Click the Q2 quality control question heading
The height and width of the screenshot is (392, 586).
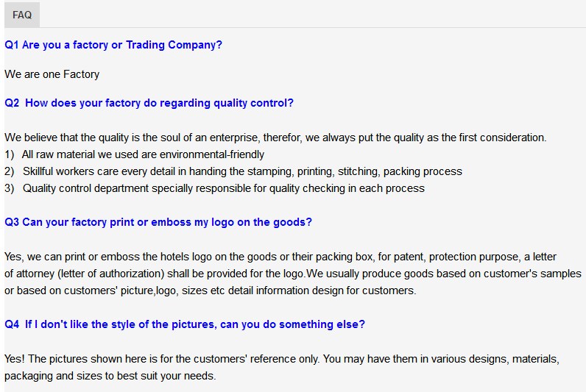click(x=149, y=103)
